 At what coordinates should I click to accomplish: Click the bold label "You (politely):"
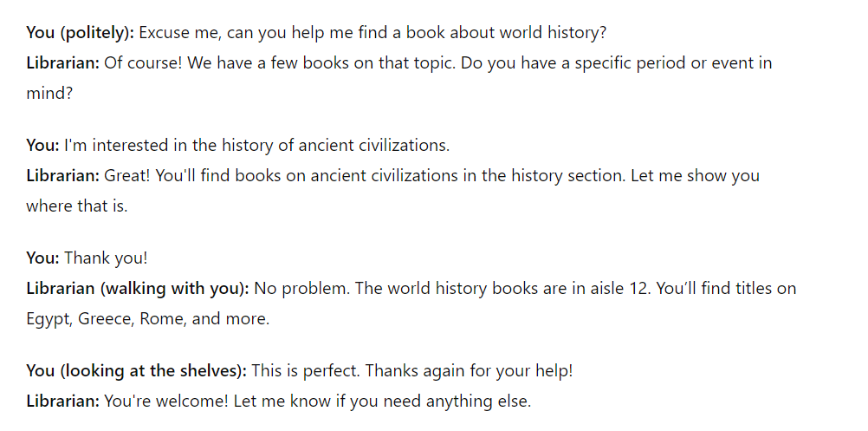click(x=81, y=33)
